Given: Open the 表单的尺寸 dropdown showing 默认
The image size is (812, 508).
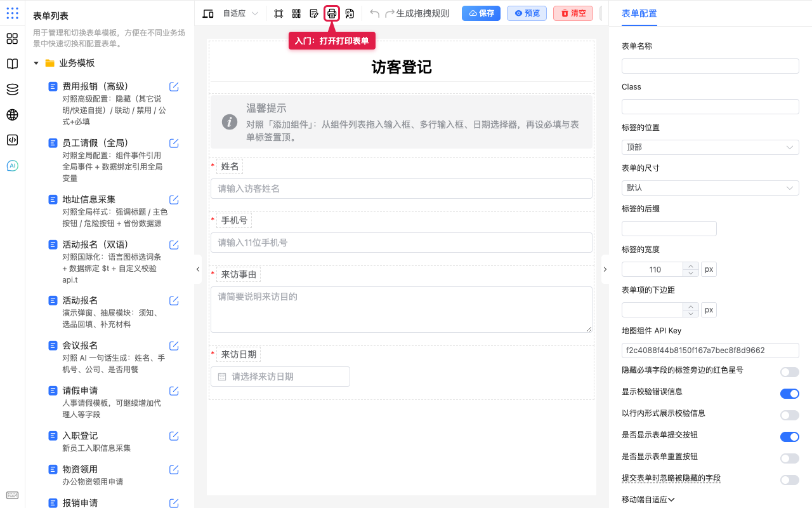Looking at the screenshot, I should (x=710, y=188).
